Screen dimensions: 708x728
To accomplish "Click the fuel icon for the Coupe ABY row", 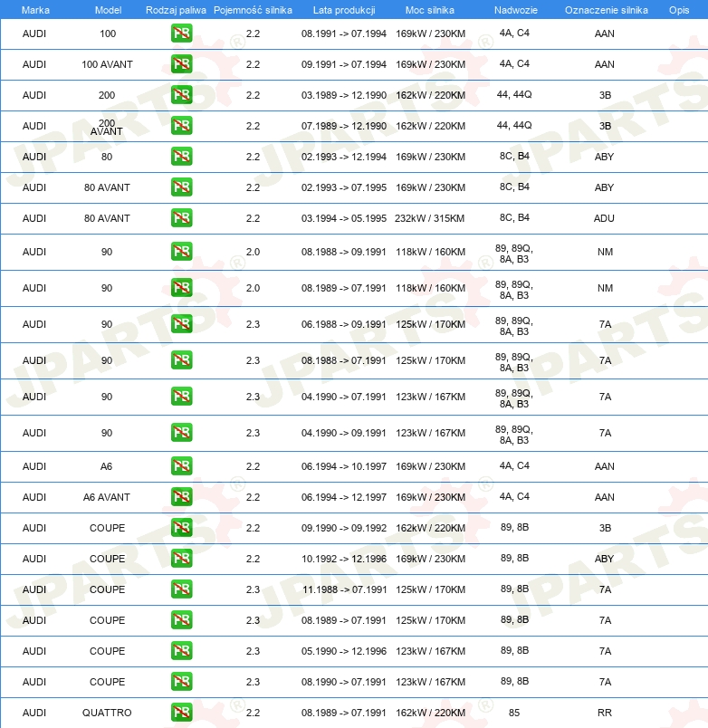I will [x=181, y=559].
